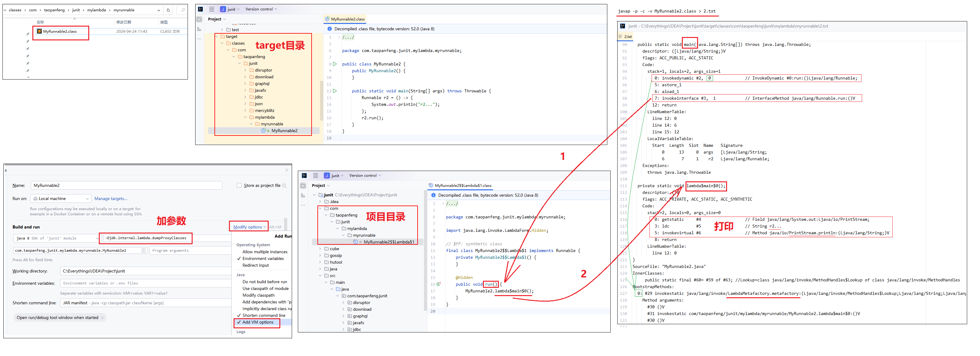Open Structure tool window icon in top IDE window
This screenshot has height=356, width=980.
[199, 29]
